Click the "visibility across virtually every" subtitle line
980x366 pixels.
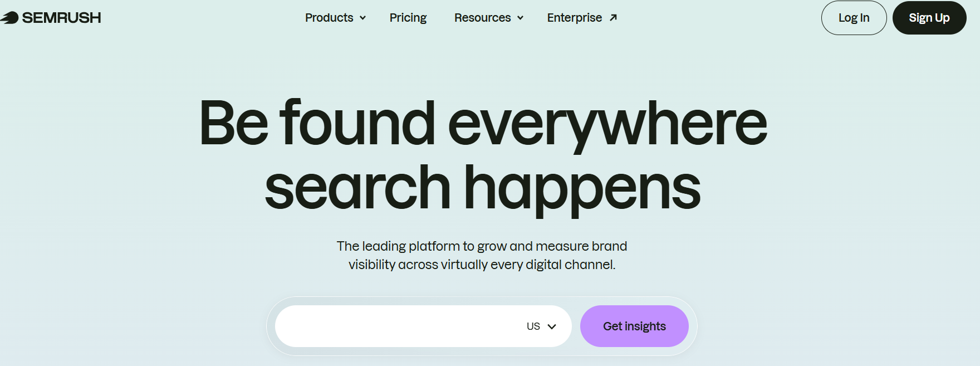coord(482,265)
